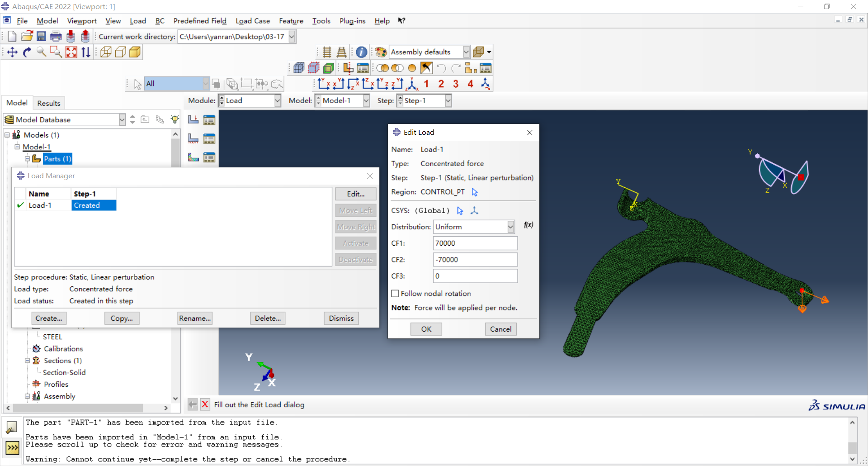Collapse the Sections (1) tree node

pos(27,361)
